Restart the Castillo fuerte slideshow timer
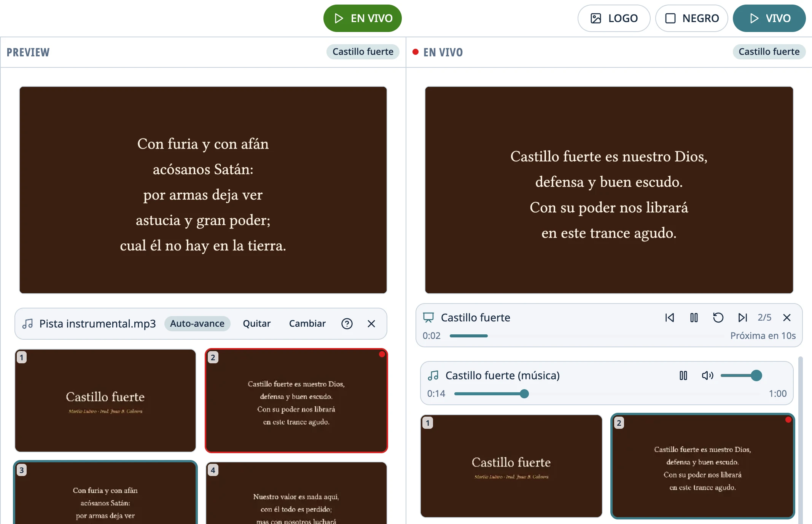This screenshot has width=812, height=524. click(718, 318)
